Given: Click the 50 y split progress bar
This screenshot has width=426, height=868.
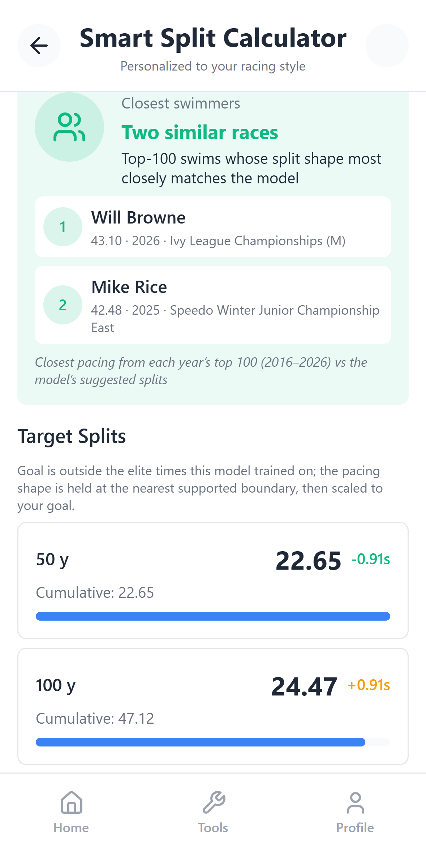Looking at the screenshot, I should click(213, 616).
